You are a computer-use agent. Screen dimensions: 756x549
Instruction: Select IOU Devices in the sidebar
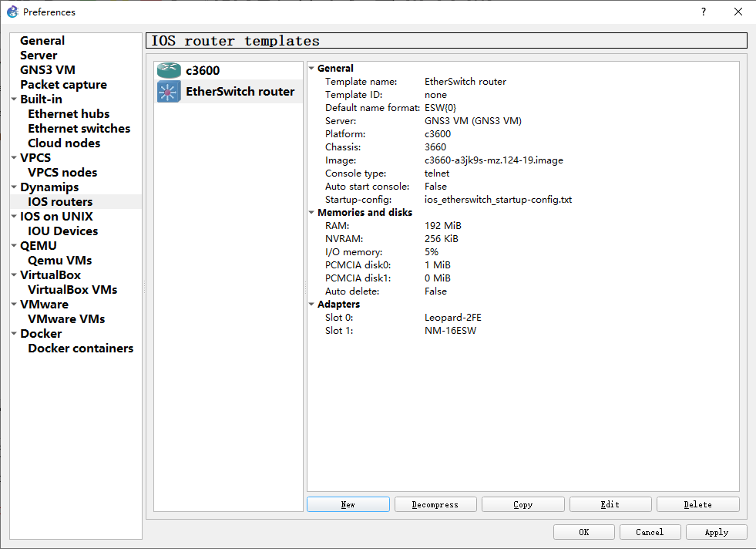(62, 231)
